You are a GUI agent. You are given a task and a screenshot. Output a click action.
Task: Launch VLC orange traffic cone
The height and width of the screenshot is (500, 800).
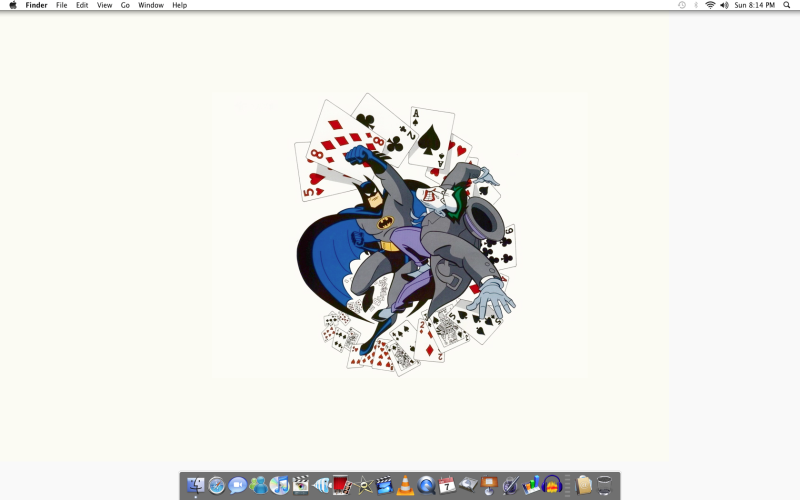pyautogui.click(x=405, y=485)
